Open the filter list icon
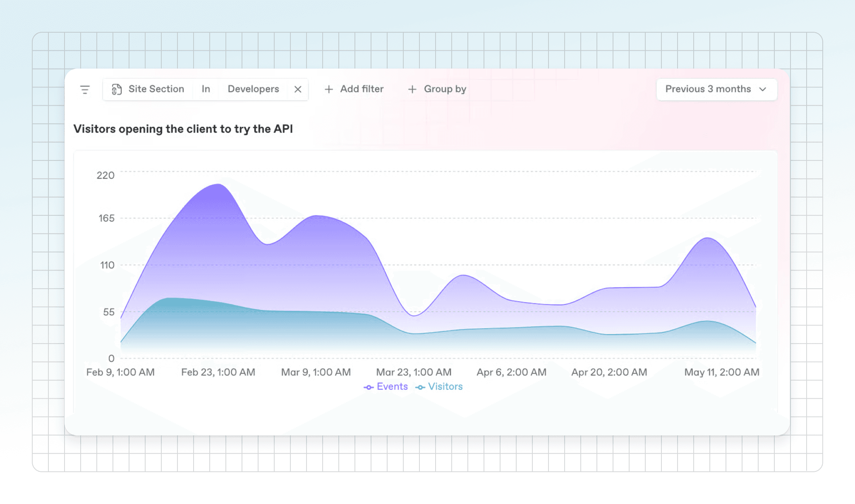 click(85, 90)
